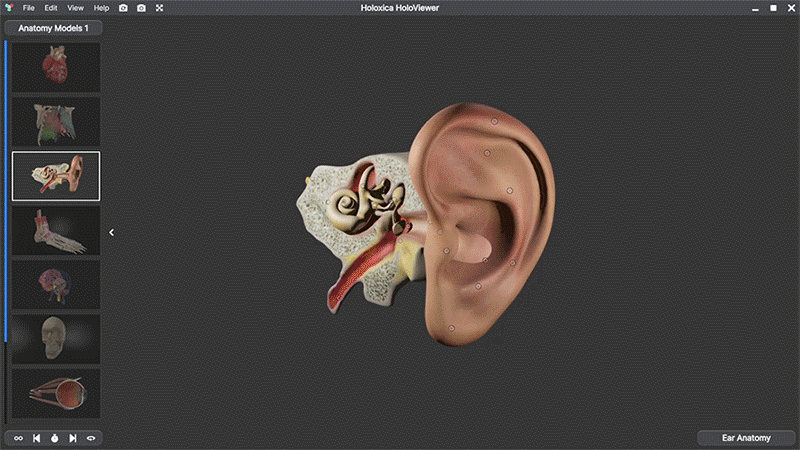Select the heart model thumbnail

(x=56, y=67)
